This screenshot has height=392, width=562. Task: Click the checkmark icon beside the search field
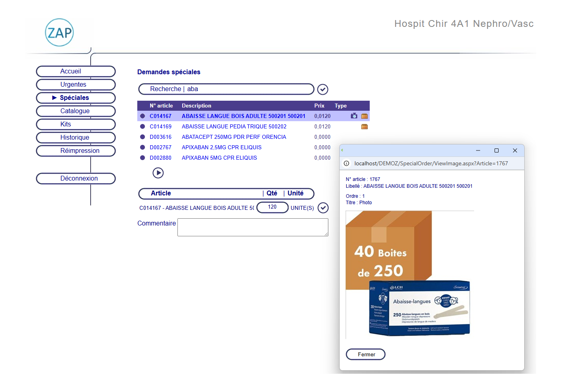tap(323, 89)
